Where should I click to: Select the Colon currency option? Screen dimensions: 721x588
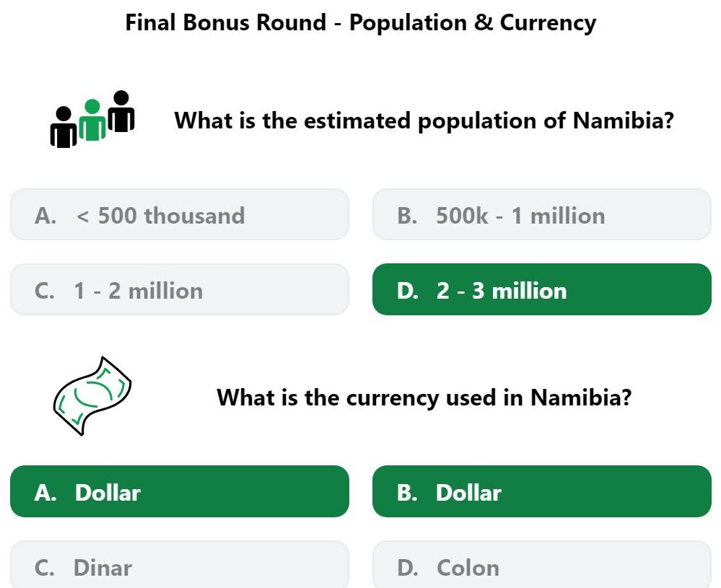pyautogui.click(x=542, y=566)
